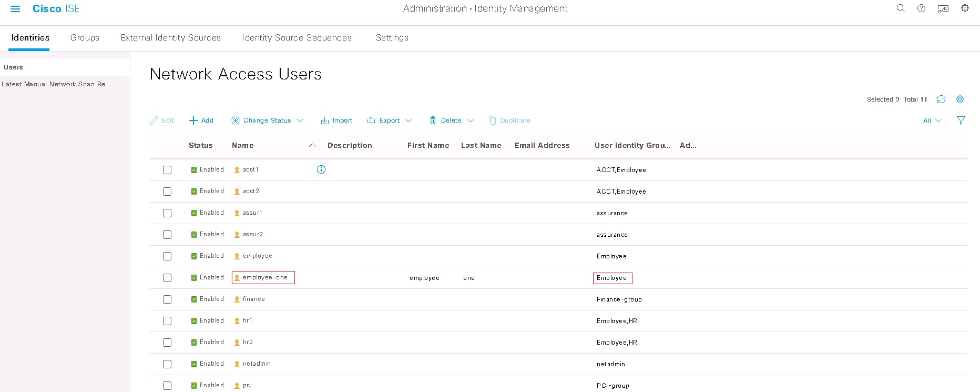
Task: Open Identity Source Sequences tab
Action: (297, 37)
